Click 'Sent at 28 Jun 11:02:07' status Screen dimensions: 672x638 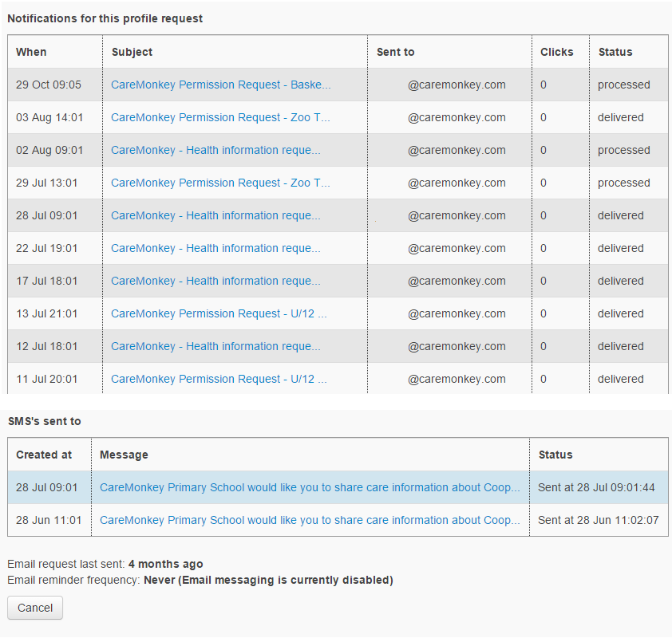pyautogui.click(x=599, y=520)
